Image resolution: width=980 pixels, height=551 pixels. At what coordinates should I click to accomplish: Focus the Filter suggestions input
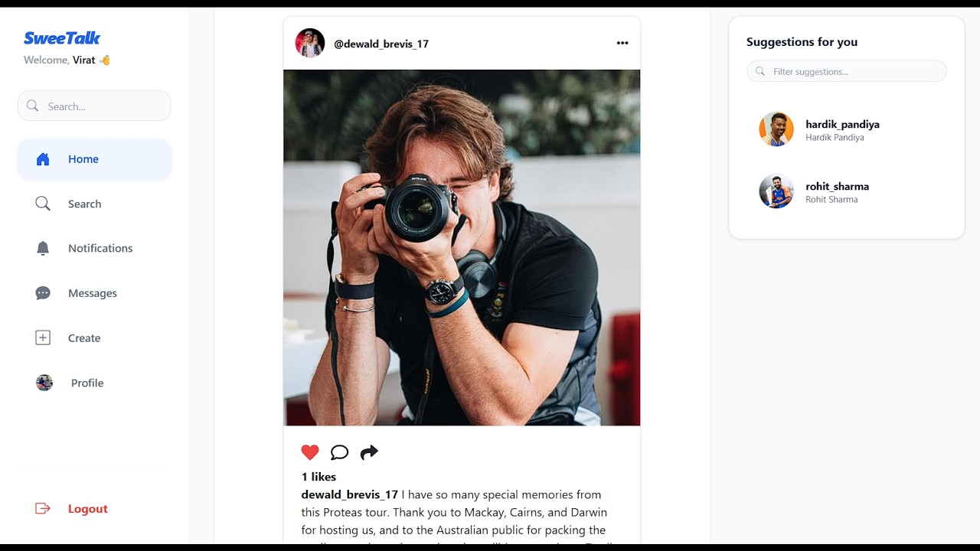[854, 71]
